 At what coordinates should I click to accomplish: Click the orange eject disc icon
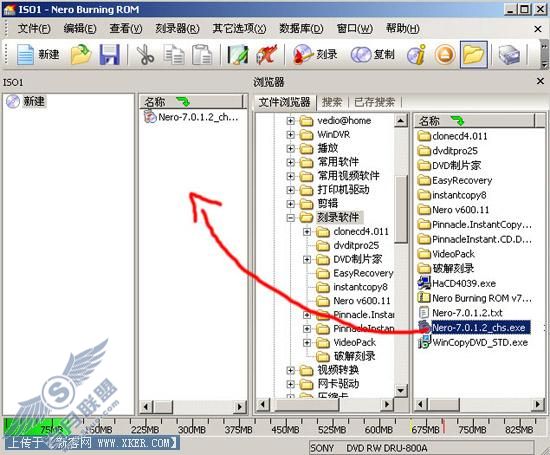(x=445, y=55)
